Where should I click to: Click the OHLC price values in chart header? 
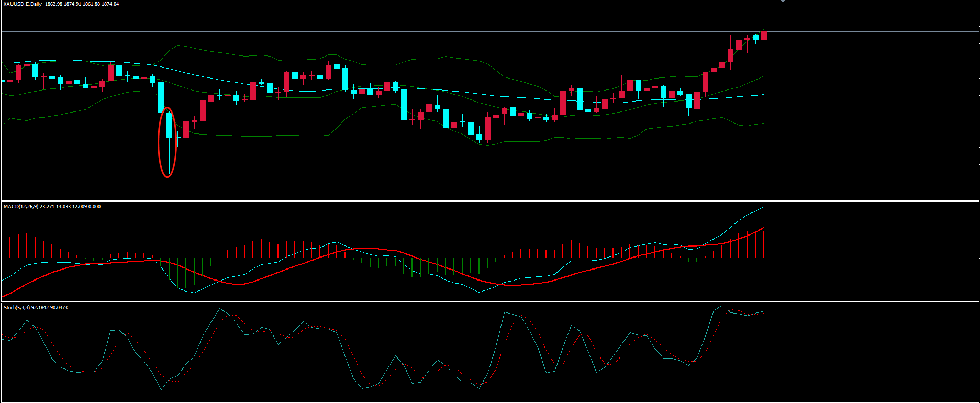(x=82, y=4)
